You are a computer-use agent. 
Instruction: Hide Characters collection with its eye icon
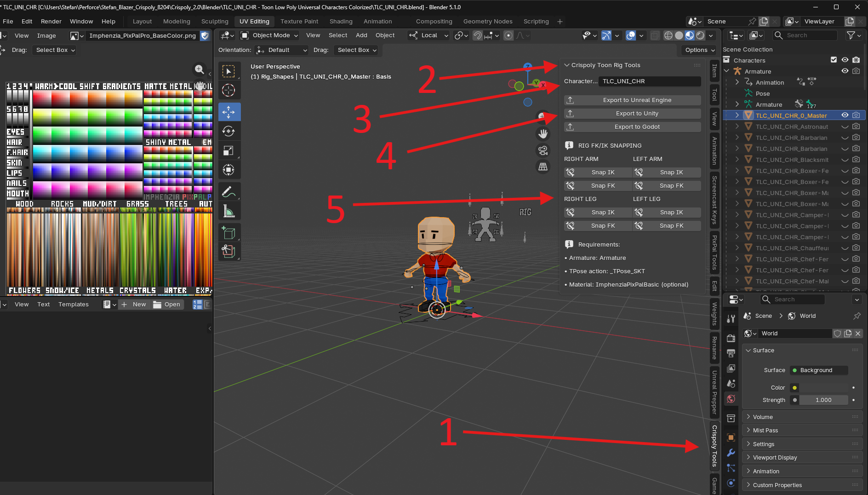[845, 60]
